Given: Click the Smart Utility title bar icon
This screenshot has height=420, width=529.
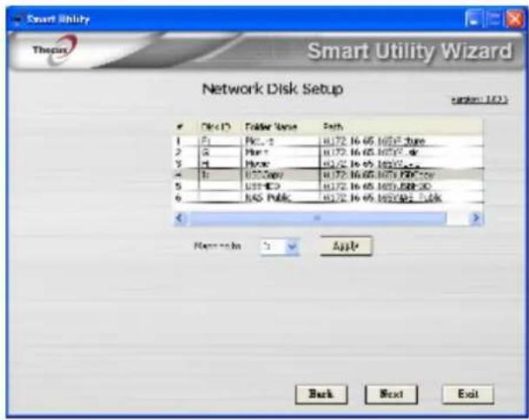Looking at the screenshot, I should [17, 20].
